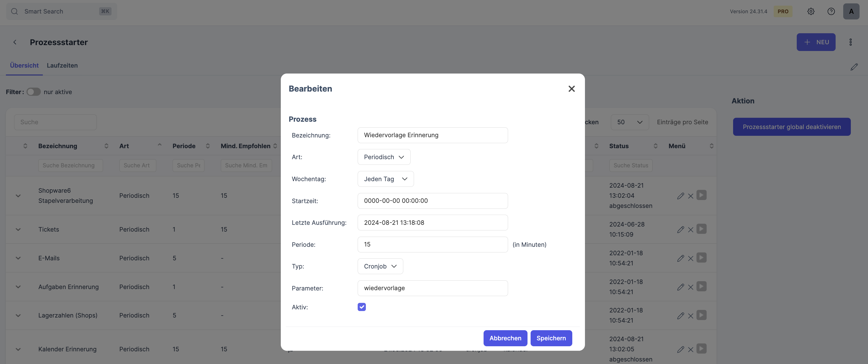Run Shopware6 Stapelverarbeitung with play icon

[702, 195]
